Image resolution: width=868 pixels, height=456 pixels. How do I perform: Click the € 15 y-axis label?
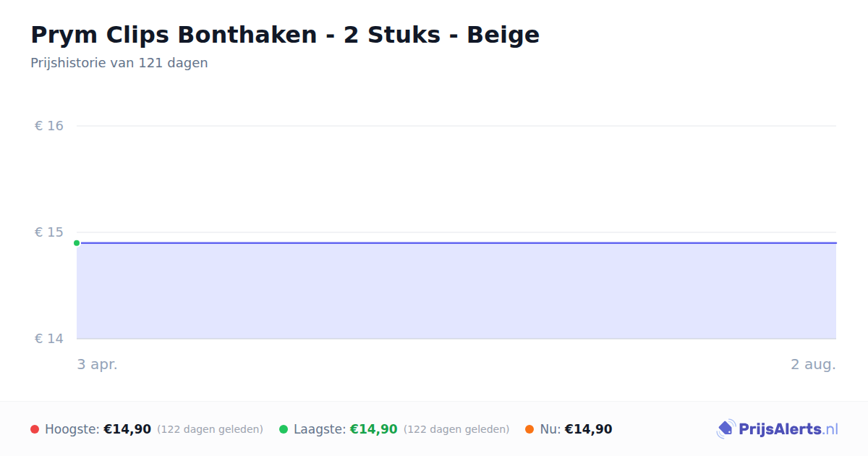click(49, 232)
